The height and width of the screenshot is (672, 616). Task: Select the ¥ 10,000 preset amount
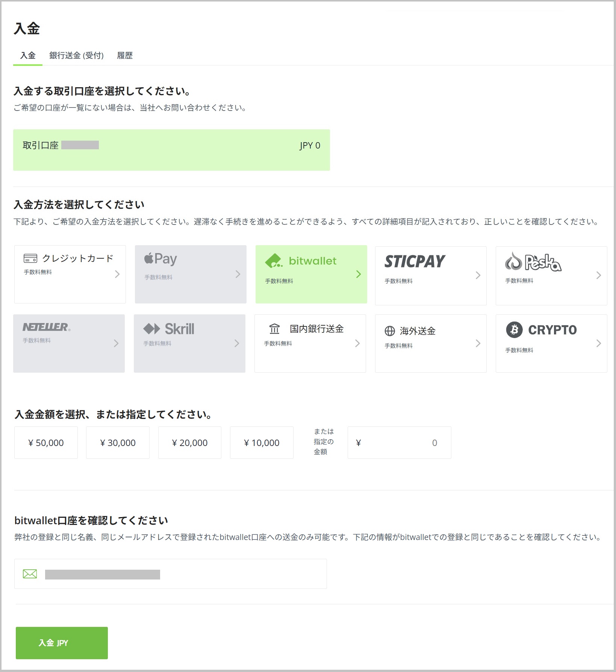point(262,443)
